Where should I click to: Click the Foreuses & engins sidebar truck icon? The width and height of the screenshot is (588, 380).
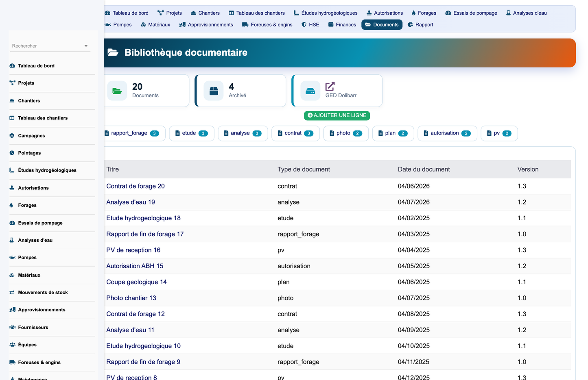click(12, 363)
